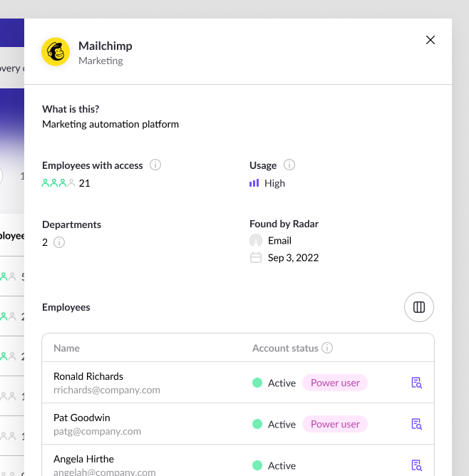Click the Active status for Ronald Richards
This screenshot has height=476, width=469.
tap(274, 383)
